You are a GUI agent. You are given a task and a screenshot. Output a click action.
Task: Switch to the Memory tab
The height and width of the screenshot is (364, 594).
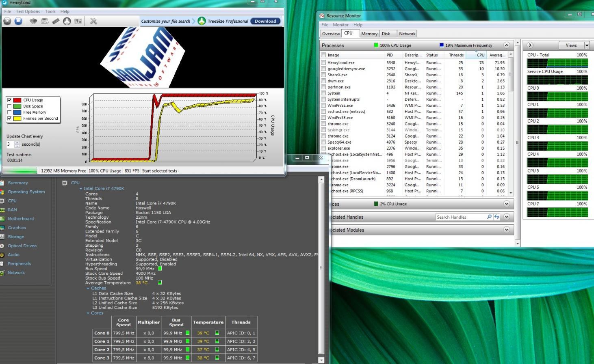(x=369, y=34)
